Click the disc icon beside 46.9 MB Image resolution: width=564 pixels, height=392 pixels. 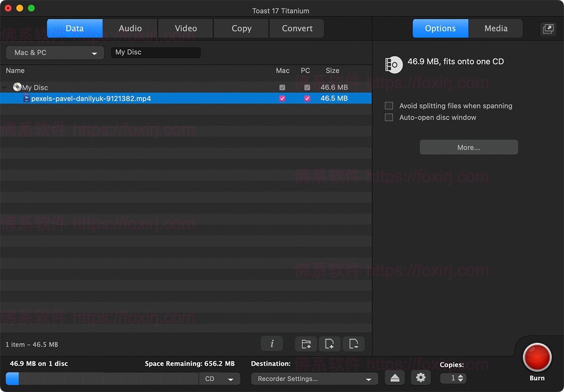point(393,65)
